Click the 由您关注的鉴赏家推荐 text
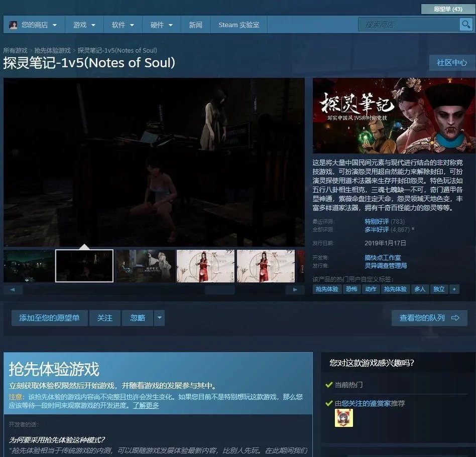Image resolution: width=476 pixels, height=457 pixels. pyautogui.click(x=370, y=403)
